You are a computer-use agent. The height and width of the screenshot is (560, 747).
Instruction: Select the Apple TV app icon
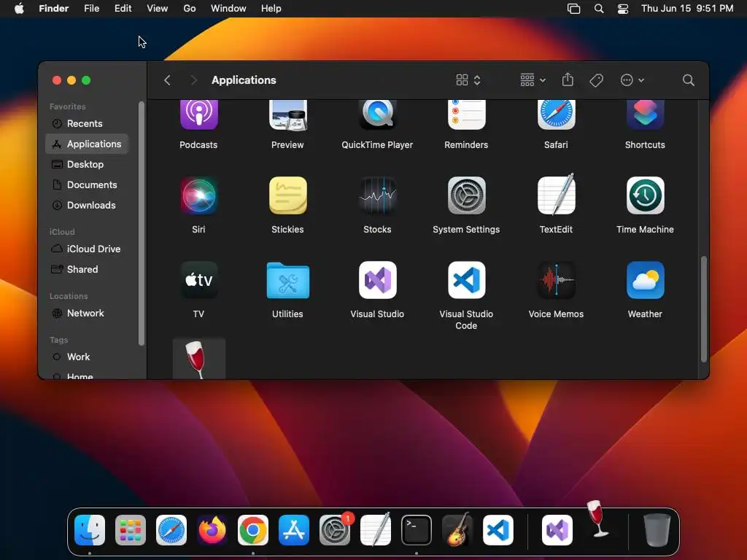coord(198,280)
